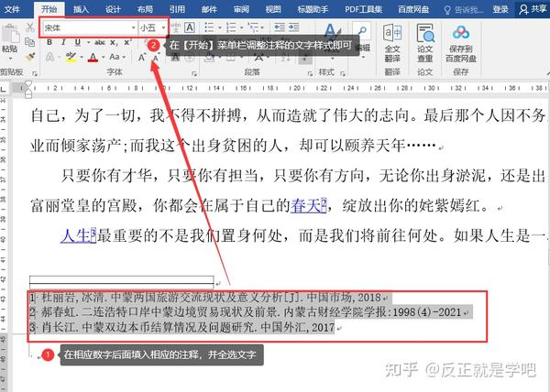Switch to the Design (设计) tab
The width and height of the screenshot is (550, 392).
point(113,9)
